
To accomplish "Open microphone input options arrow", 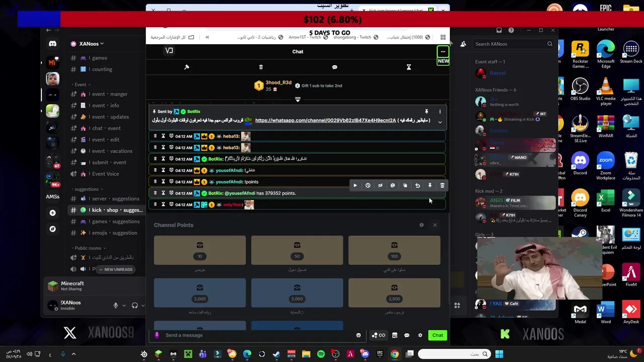I will point(124,306).
